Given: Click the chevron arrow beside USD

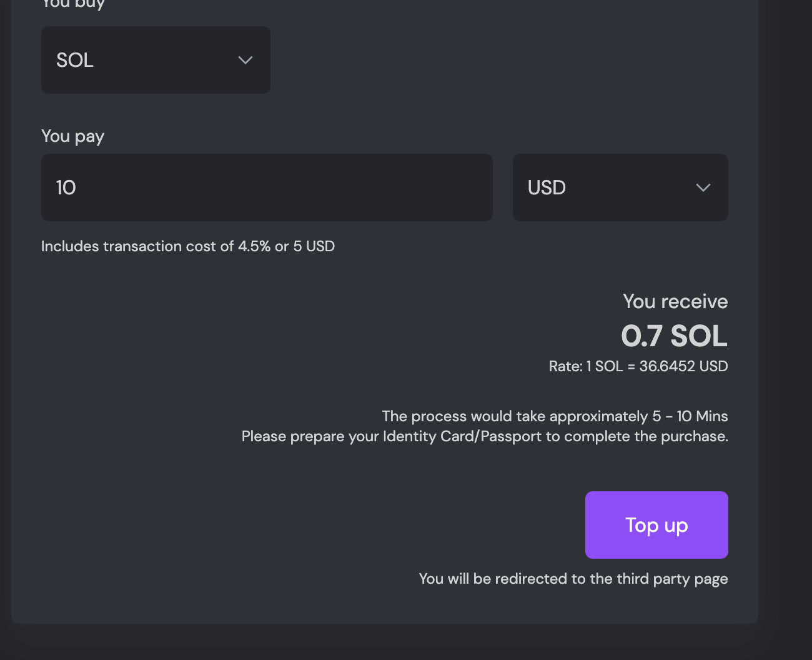Looking at the screenshot, I should pyautogui.click(x=702, y=187).
